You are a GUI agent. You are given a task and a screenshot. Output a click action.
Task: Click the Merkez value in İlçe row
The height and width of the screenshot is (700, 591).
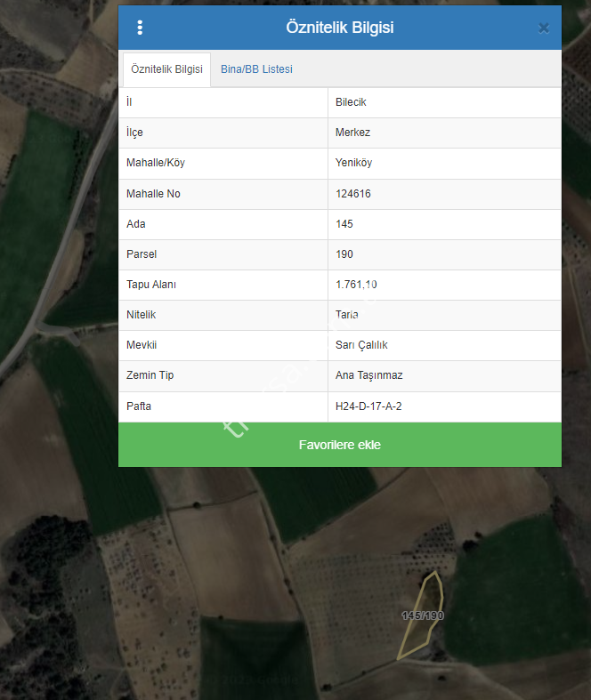tap(352, 133)
